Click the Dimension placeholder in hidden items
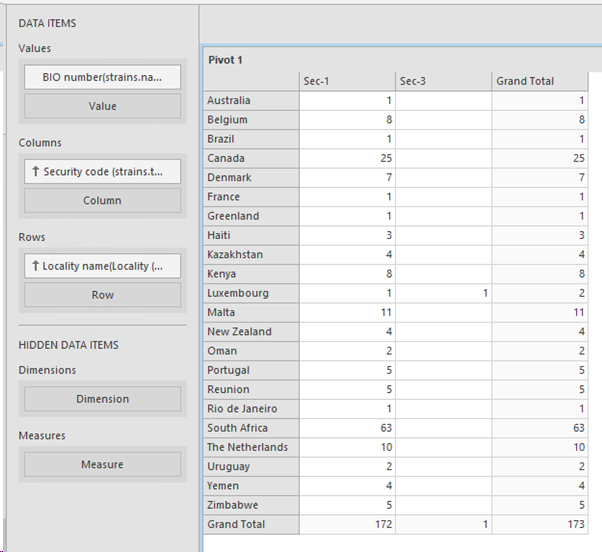 102,399
